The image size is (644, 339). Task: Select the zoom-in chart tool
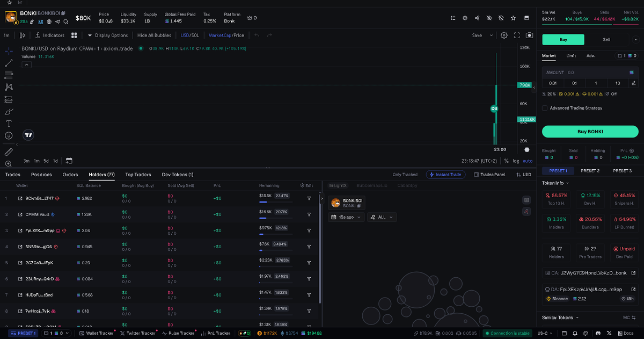click(9, 164)
